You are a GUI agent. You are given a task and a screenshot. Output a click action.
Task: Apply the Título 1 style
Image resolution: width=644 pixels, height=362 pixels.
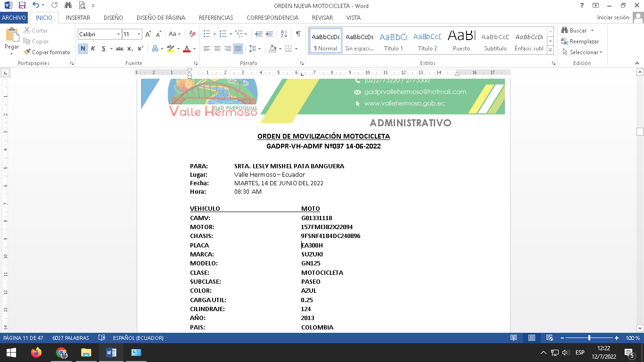click(x=393, y=41)
